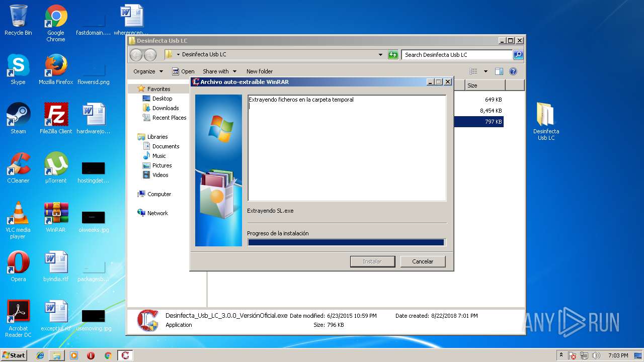Select Computer in navigation pane
The image size is (644, 362).
pos(159,194)
